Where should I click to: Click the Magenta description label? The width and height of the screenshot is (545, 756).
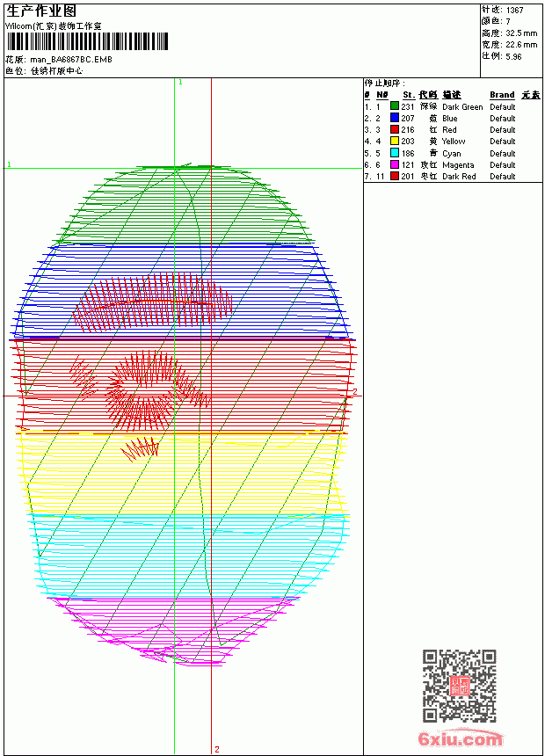458,165
